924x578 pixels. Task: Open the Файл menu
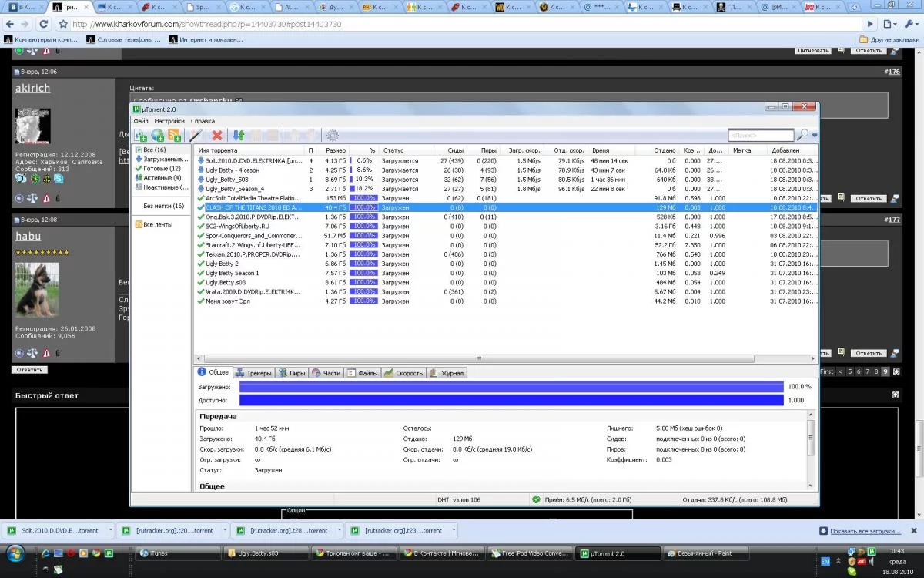point(141,121)
